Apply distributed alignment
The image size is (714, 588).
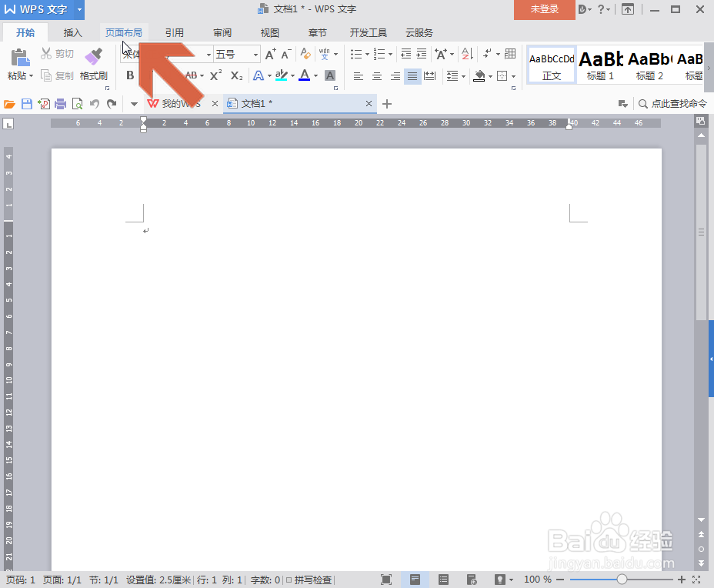[430, 76]
